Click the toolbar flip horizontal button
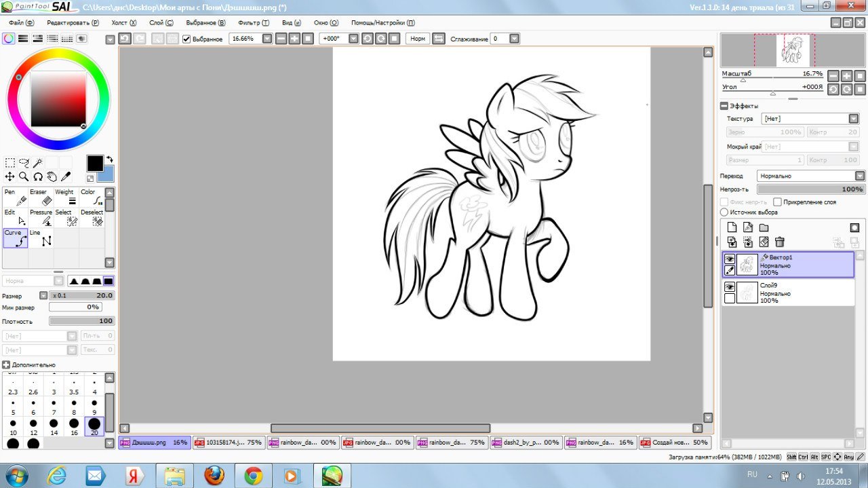The width and height of the screenshot is (868, 488). 439,39
